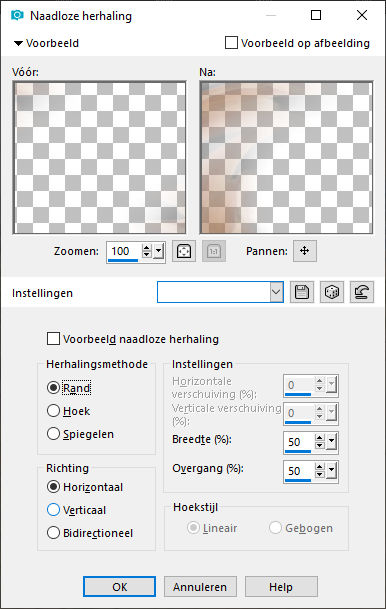Click the fit-to-window zoom icon

[184, 251]
